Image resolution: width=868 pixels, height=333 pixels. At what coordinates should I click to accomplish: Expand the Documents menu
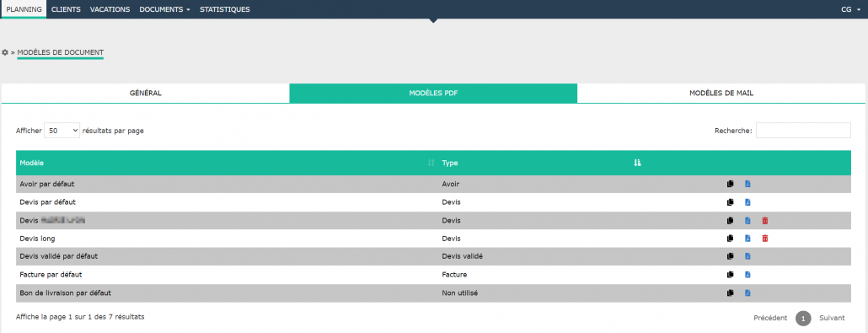pos(165,9)
